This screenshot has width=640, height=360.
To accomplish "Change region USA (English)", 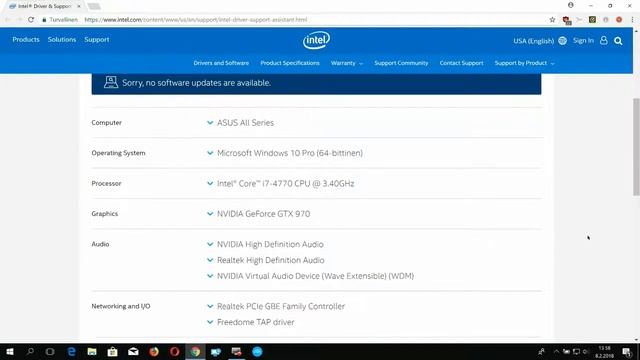I will coord(533,41).
